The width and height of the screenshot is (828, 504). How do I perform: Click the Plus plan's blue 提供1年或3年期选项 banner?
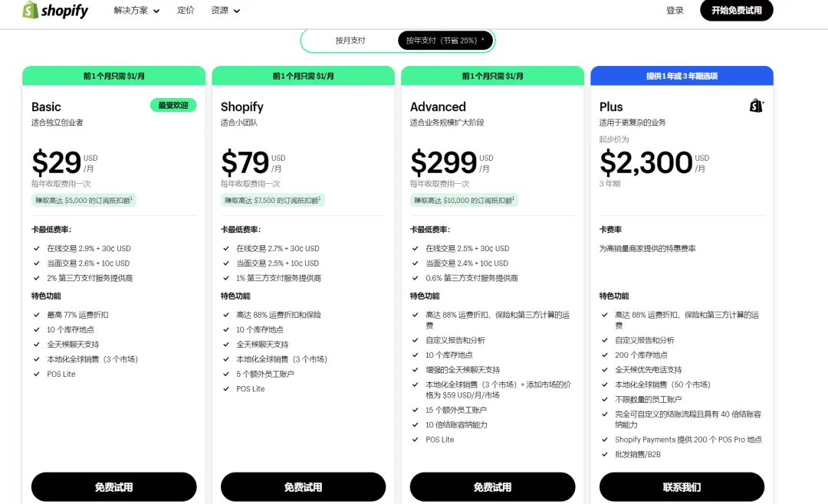click(x=682, y=76)
